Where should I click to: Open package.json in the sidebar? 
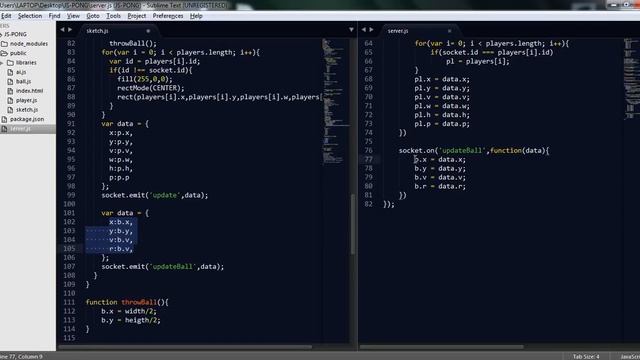coord(27,119)
